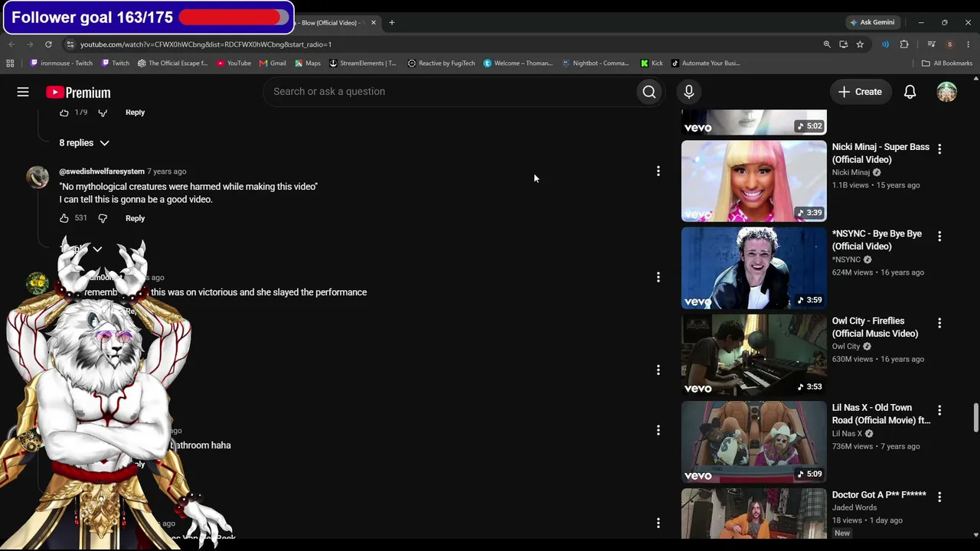Open the StreamElements bookmark
Image resolution: width=980 pixels, height=551 pixels.
pos(363,64)
